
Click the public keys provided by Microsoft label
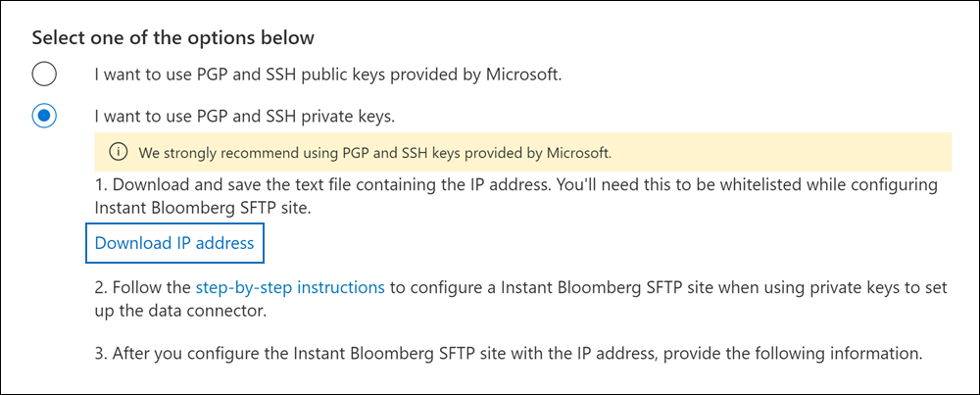[327, 74]
